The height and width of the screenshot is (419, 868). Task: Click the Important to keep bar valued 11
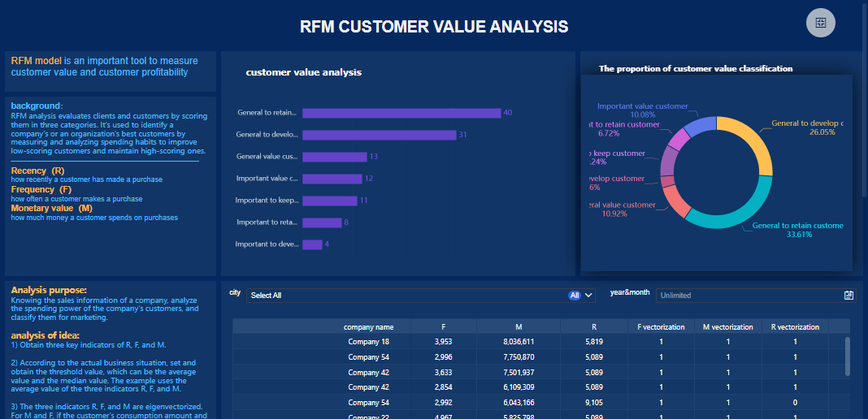click(x=329, y=201)
